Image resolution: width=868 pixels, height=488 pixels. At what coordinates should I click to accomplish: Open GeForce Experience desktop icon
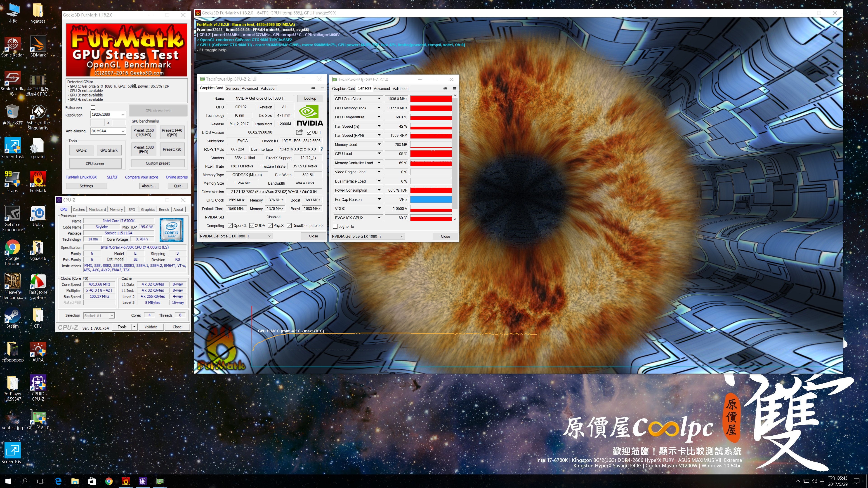(12, 218)
